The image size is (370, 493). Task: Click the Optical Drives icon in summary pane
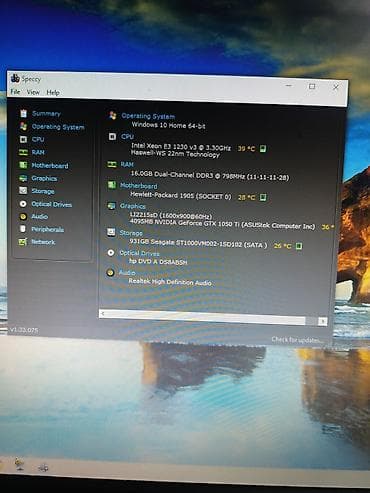[111, 253]
